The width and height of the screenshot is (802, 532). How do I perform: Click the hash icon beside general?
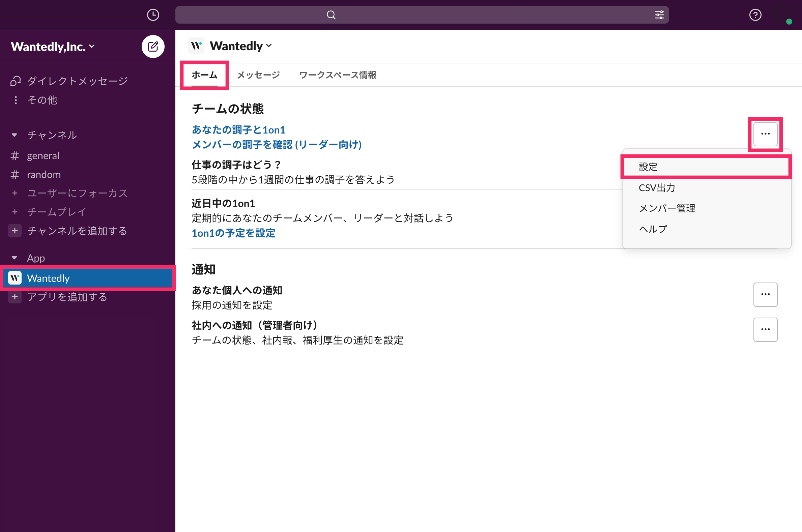[15, 156]
